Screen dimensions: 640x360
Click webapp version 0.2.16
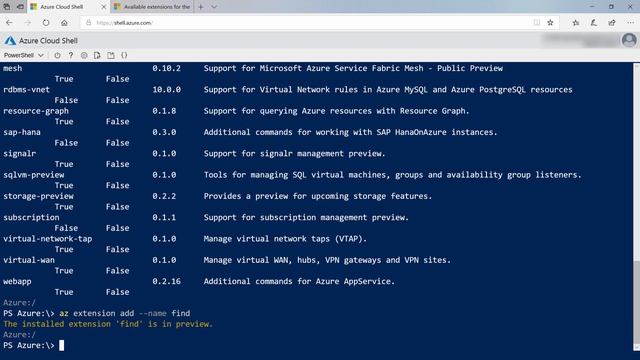coord(167,281)
